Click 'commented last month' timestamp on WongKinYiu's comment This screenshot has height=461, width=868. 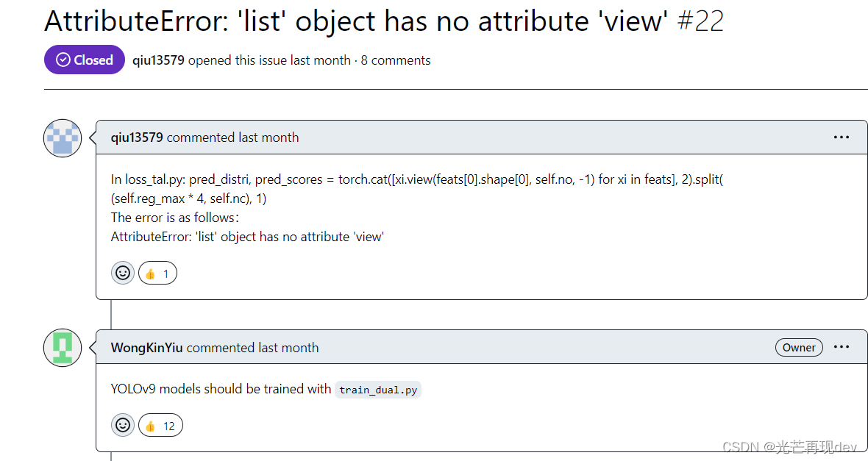click(252, 348)
